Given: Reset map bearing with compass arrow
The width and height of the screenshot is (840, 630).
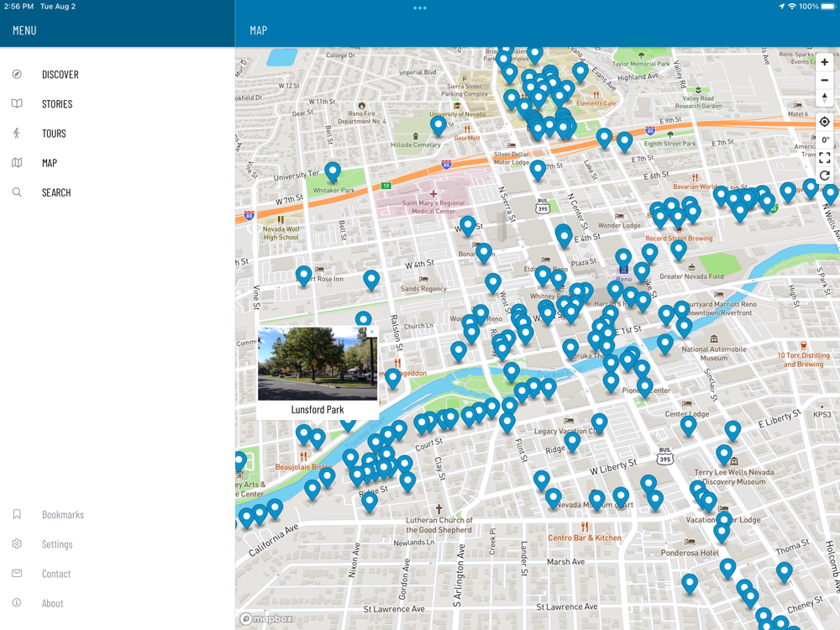Looking at the screenshot, I should [x=825, y=98].
